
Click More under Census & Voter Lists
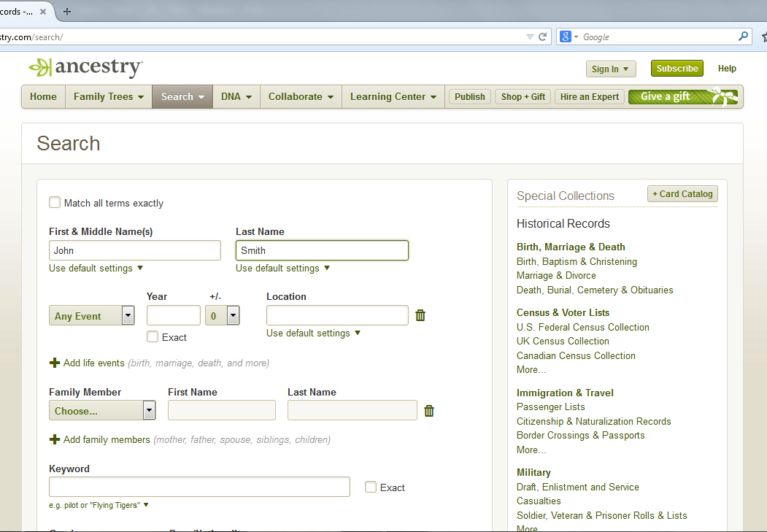(x=531, y=370)
